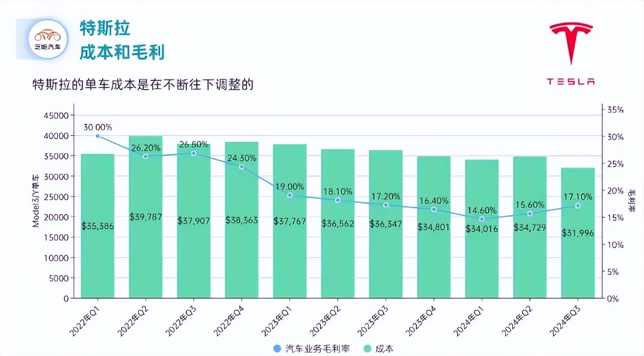This screenshot has width=644, height=356.
Task: Click the 24.30% line data point
Action: click(242, 167)
